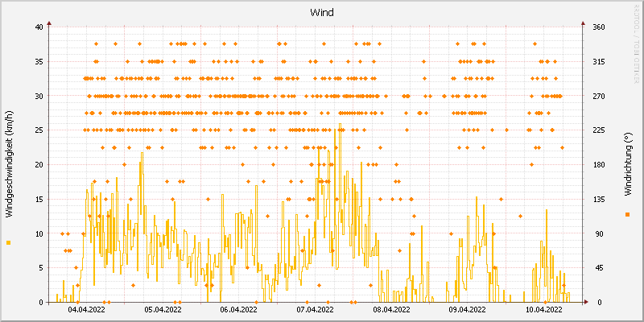Select the 09.04.2022 date label
The width and height of the screenshot is (644, 322).
tap(468, 309)
